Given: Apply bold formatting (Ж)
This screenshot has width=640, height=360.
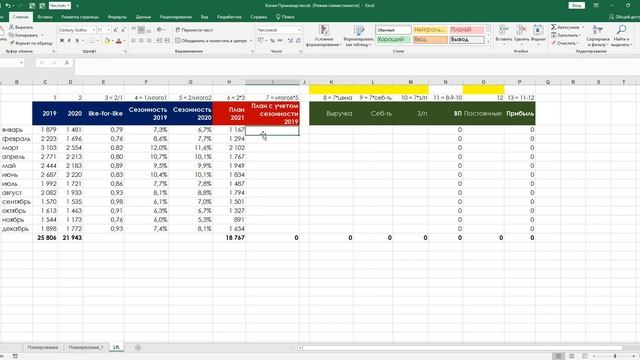Looking at the screenshot, I should 62,41.
